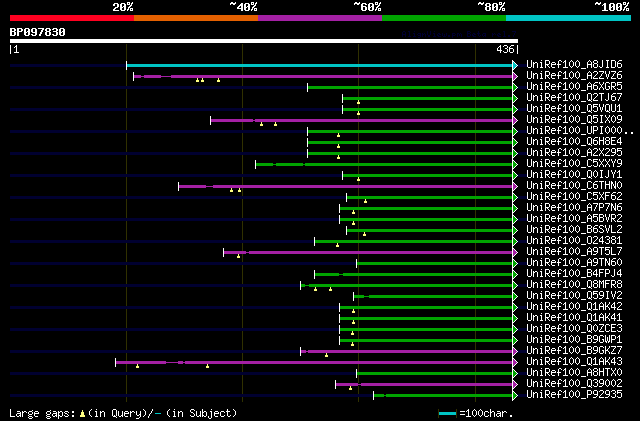This screenshot has width=640, height=421.
Task: Click the green arrowhead ending the Q59IV2 row
Action: coord(515,296)
